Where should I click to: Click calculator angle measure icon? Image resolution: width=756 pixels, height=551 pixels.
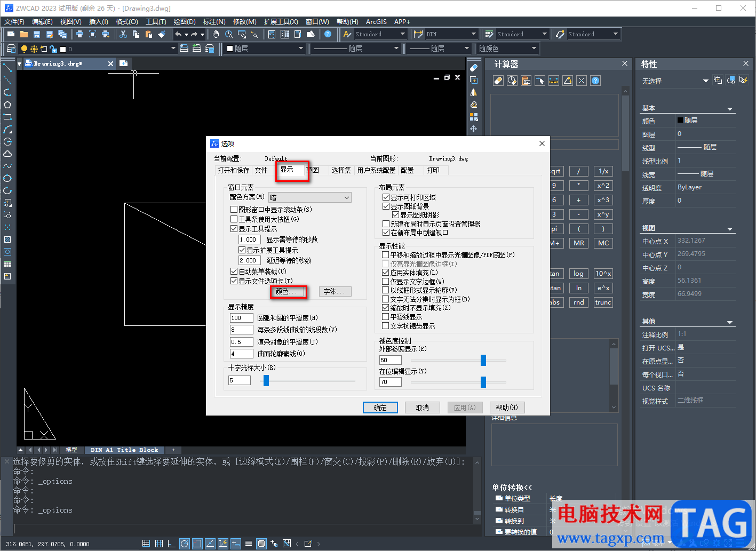pyautogui.click(x=568, y=81)
